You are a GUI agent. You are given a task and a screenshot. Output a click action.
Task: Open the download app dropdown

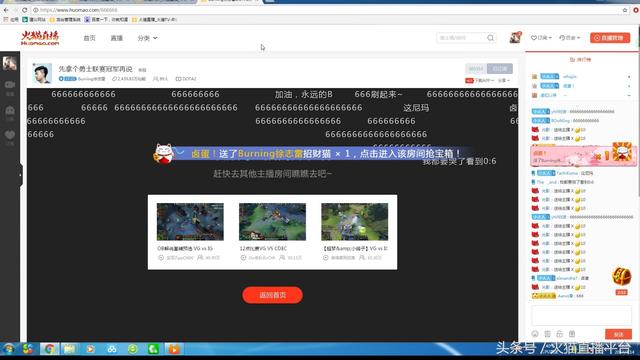(x=480, y=80)
